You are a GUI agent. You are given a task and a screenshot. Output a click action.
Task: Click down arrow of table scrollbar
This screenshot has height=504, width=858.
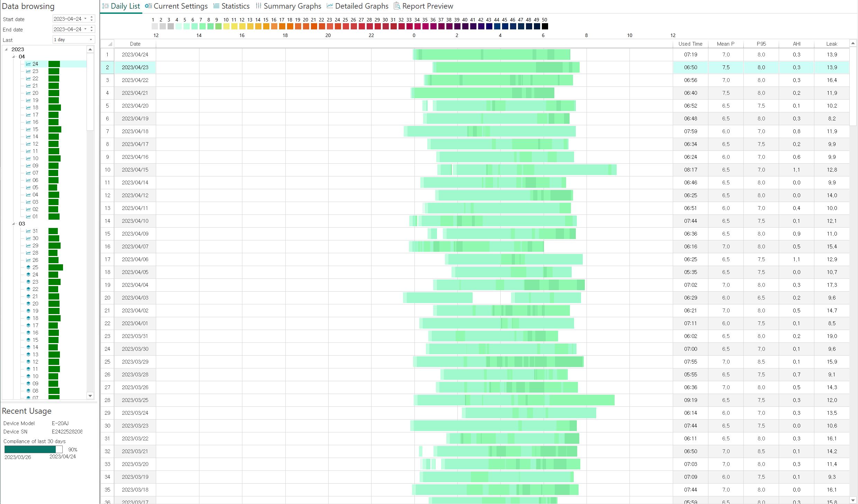853,500
